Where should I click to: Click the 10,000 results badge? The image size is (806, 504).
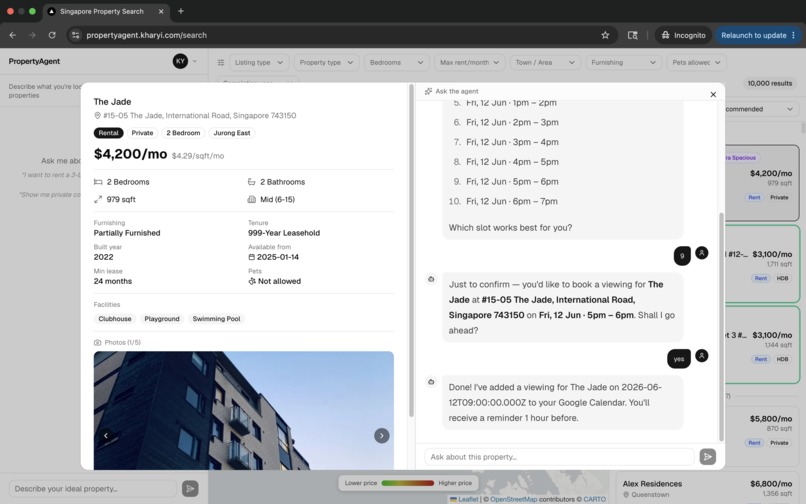770,83
